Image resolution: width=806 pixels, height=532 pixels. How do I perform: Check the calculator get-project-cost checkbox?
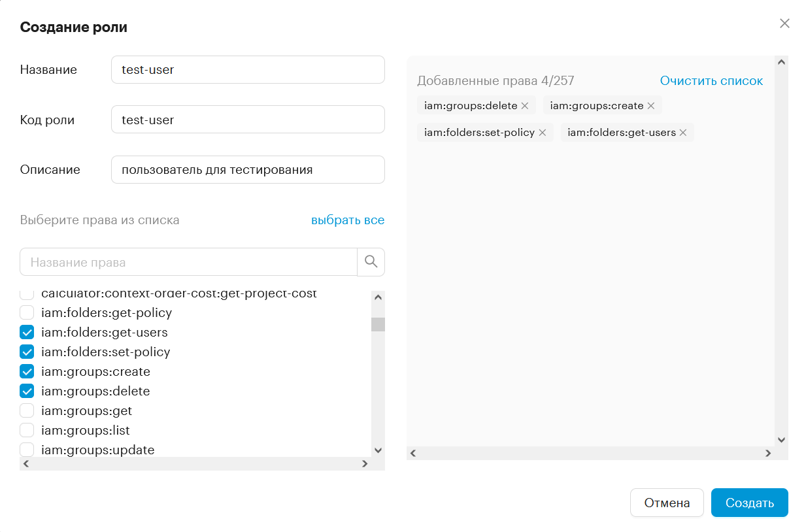27,294
